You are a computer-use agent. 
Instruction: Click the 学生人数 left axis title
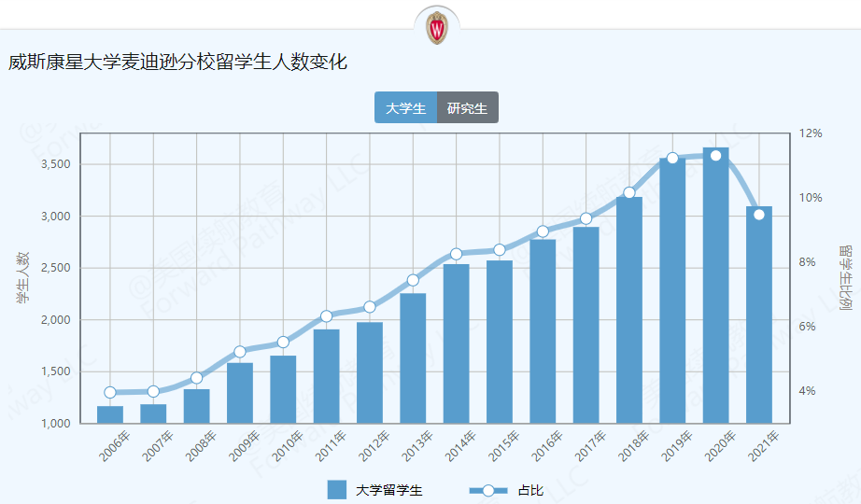coord(22,278)
